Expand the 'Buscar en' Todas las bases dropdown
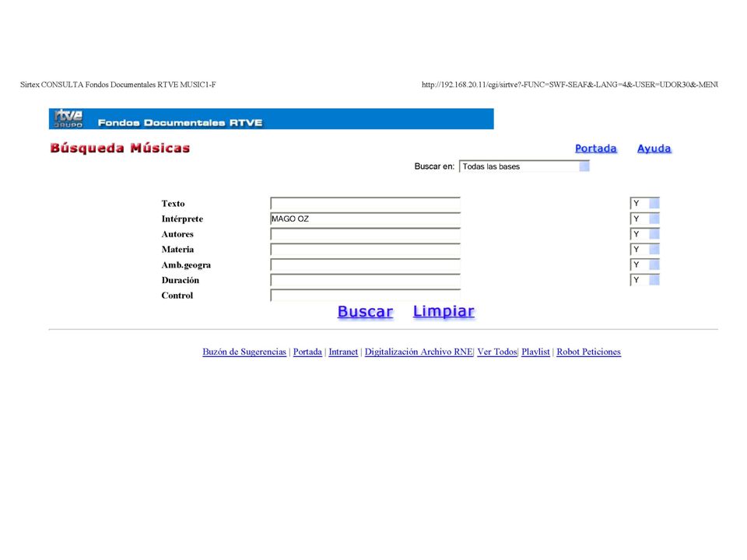The width and height of the screenshot is (747, 560). pyautogui.click(x=524, y=166)
